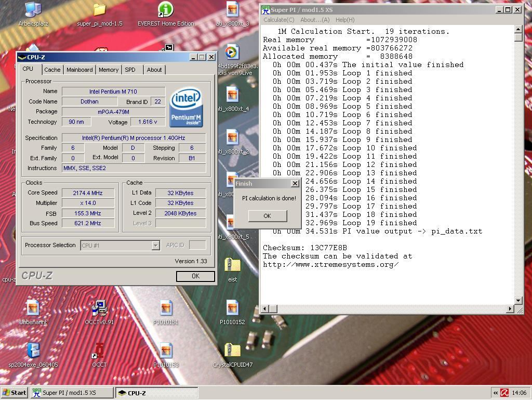
Task: Click the scroll down arrow in Super PI
Action: coord(518,300)
